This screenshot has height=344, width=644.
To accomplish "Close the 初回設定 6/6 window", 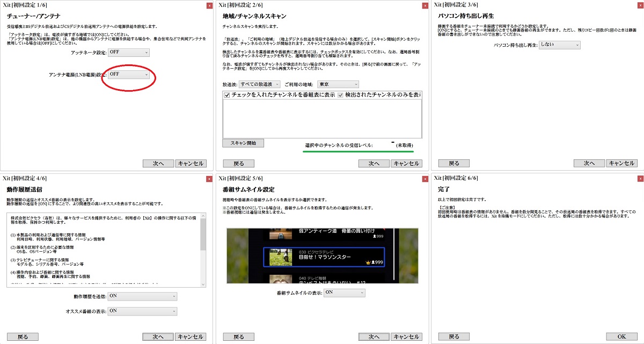I will pyautogui.click(x=640, y=178).
